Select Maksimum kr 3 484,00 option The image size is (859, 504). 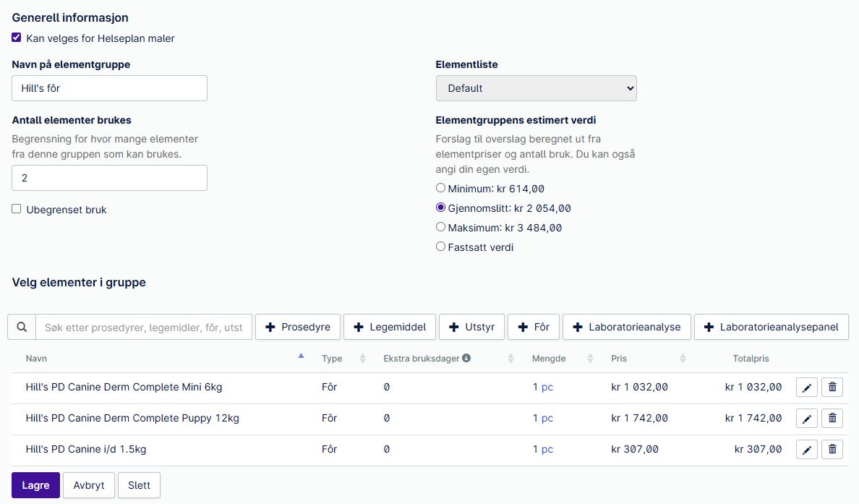tap(440, 227)
